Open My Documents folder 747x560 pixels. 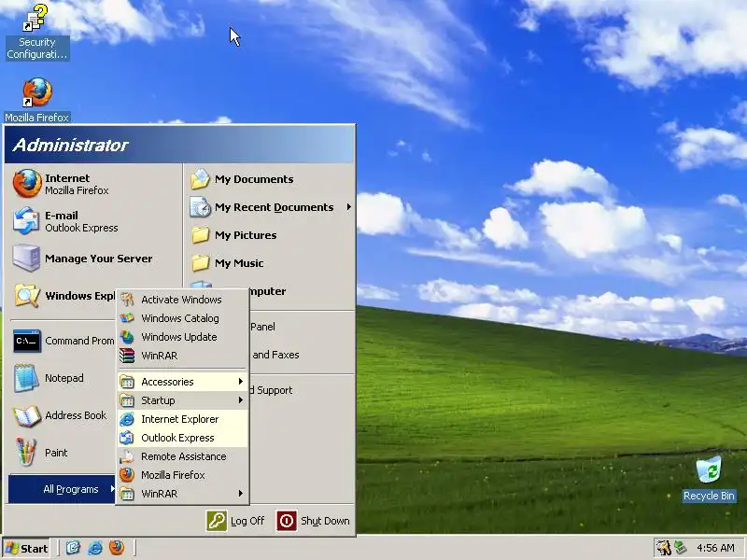pos(269,179)
